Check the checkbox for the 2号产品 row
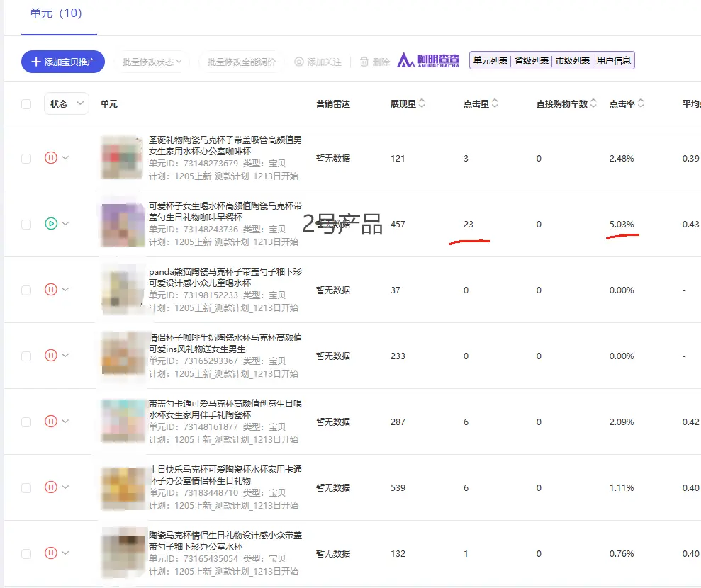Screen dimensions: 701x588 pyautogui.click(x=26, y=224)
